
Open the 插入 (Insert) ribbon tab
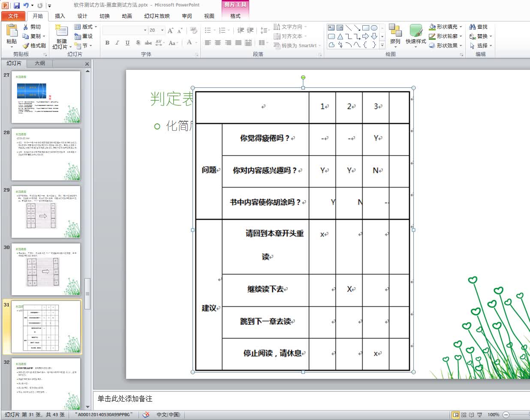click(59, 16)
